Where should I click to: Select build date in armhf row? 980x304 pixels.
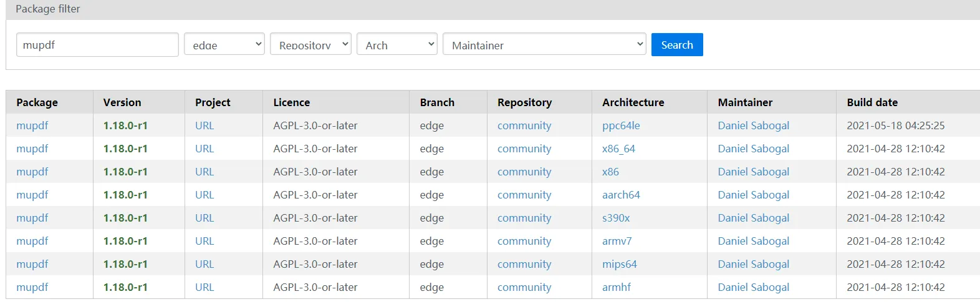(x=895, y=287)
